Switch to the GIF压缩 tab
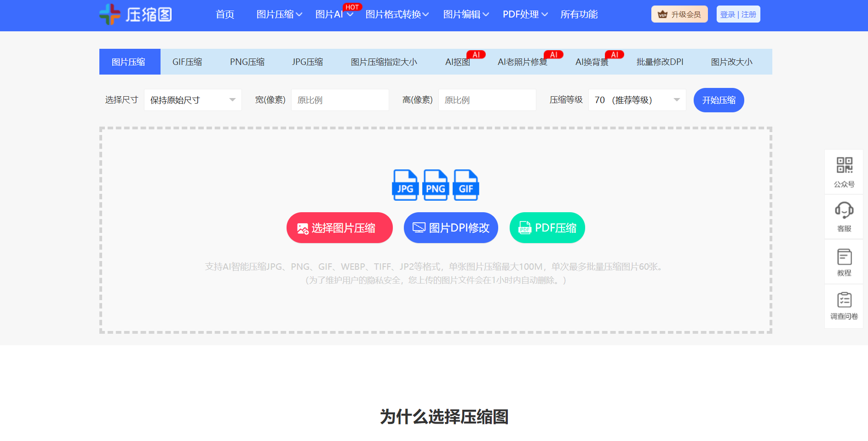This screenshot has height=441, width=868. [187, 62]
